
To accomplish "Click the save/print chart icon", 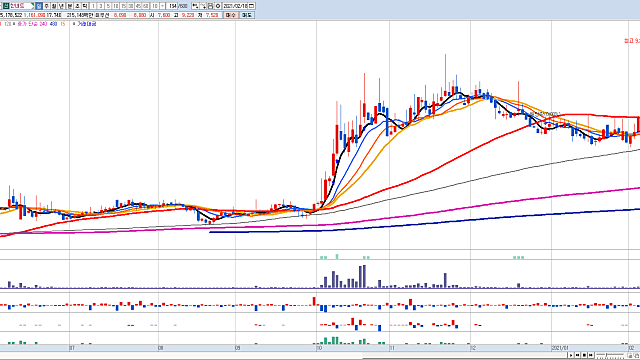I will click(x=211, y=6).
